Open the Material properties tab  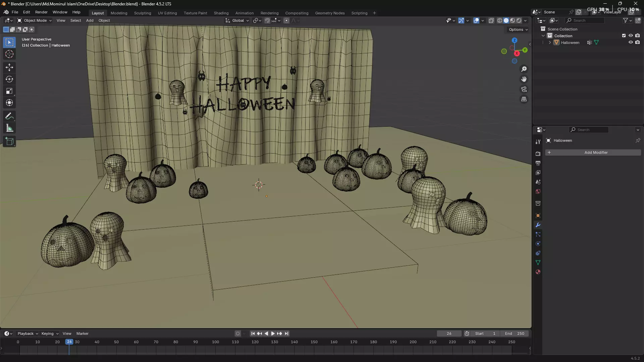(538, 272)
